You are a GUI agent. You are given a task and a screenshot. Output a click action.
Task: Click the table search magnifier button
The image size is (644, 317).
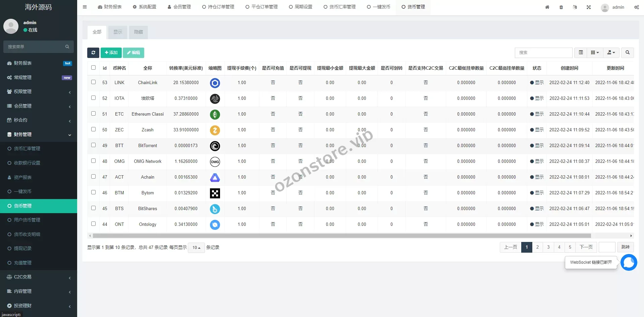[627, 53]
